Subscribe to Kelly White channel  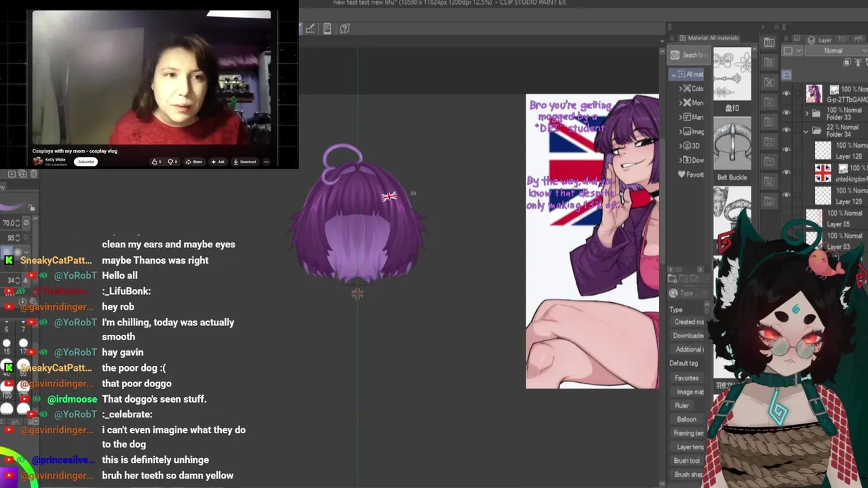click(85, 162)
